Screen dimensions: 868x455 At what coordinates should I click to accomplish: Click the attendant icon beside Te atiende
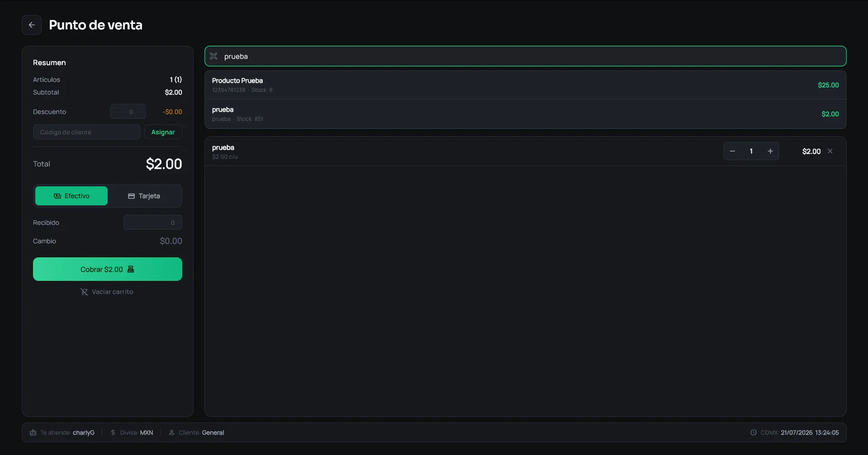pyautogui.click(x=33, y=432)
